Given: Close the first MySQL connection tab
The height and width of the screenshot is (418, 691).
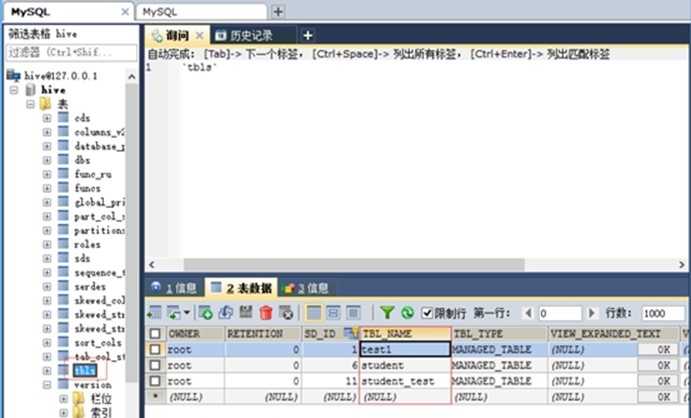Looking at the screenshot, I should (125, 12).
